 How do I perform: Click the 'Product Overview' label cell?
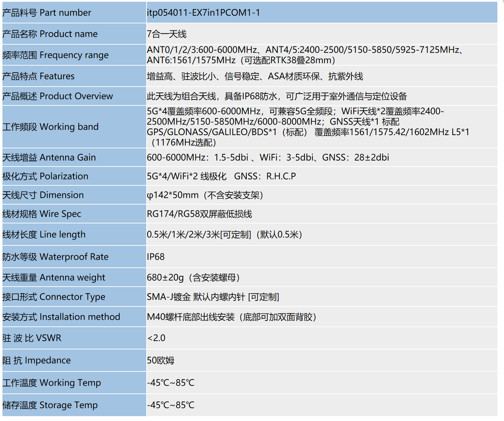point(58,96)
